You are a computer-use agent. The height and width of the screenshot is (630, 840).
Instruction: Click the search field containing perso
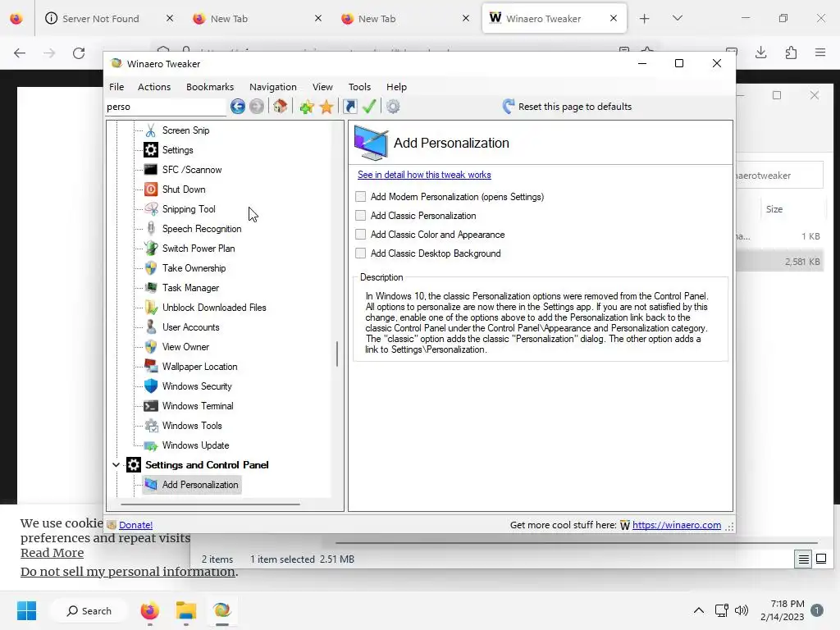pyautogui.click(x=166, y=107)
